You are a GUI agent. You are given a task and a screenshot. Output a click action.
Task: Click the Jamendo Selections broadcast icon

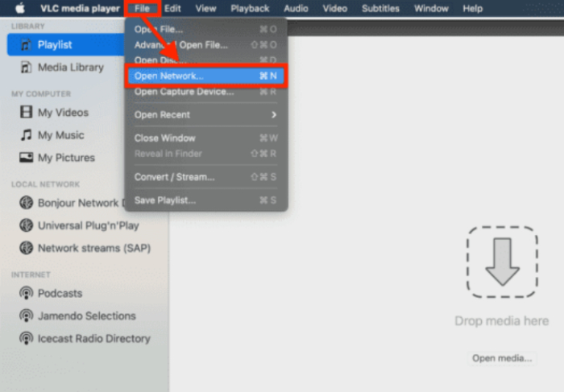27,316
